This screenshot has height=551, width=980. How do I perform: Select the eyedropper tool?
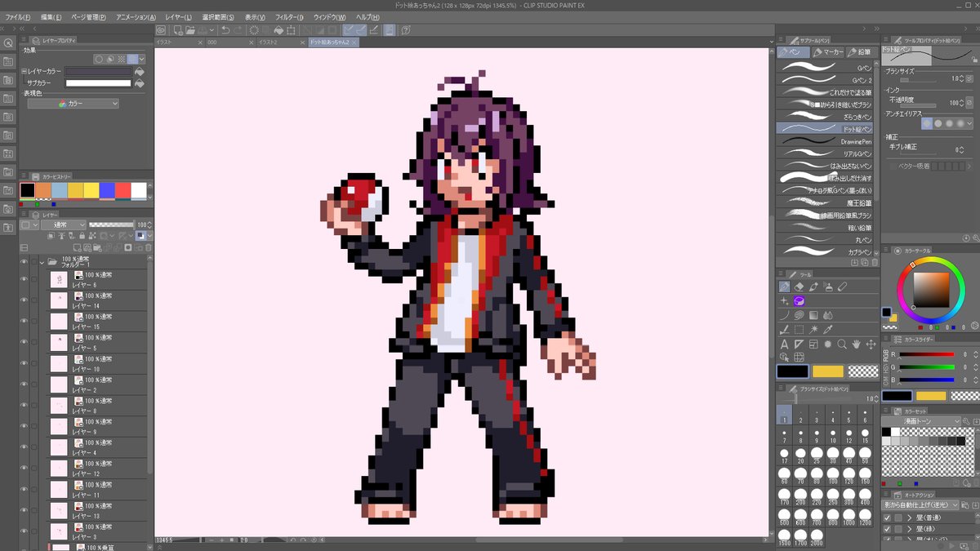827,330
